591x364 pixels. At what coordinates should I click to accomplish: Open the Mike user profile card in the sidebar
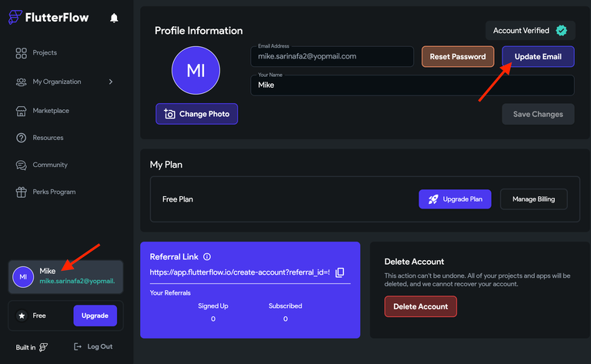tap(65, 277)
